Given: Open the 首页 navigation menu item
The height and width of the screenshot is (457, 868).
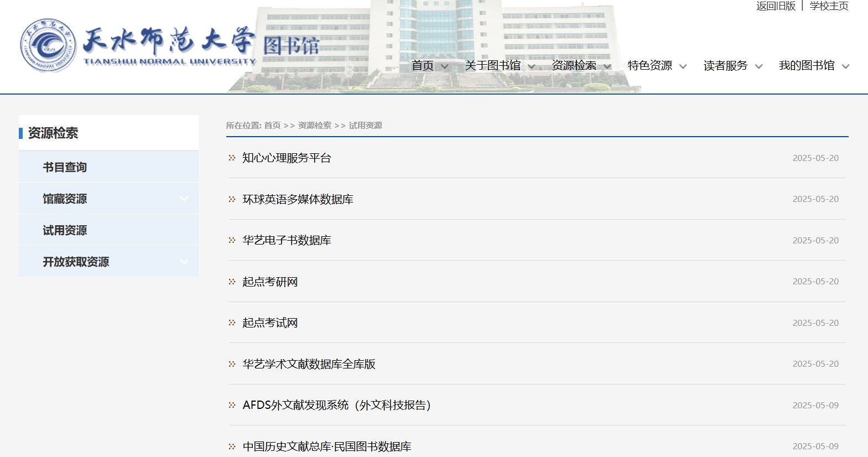Looking at the screenshot, I should click(x=423, y=66).
